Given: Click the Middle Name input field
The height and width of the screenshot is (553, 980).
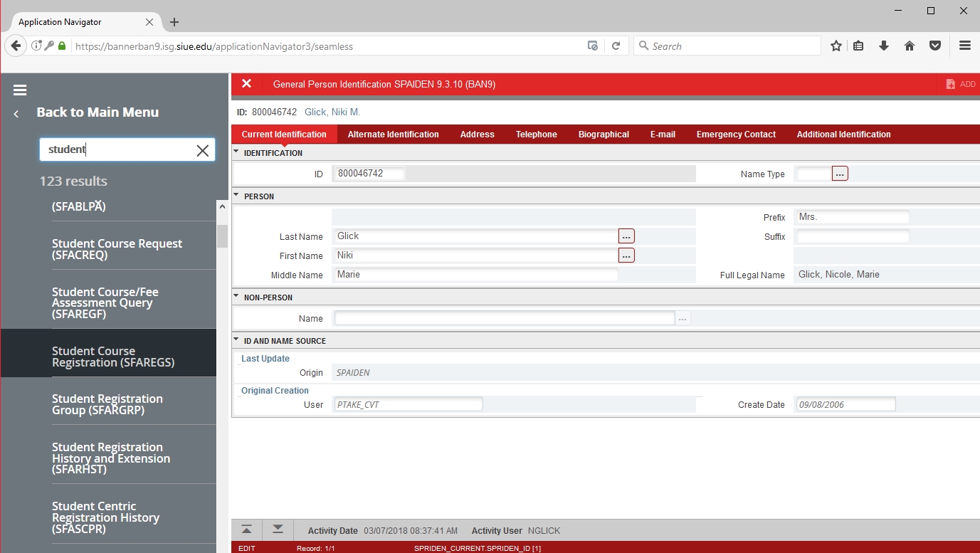Looking at the screenshot, I should tap(475, 275).
